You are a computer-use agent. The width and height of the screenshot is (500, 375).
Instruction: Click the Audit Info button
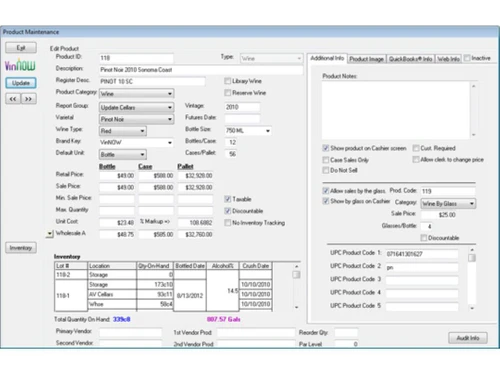click(468, 338)
